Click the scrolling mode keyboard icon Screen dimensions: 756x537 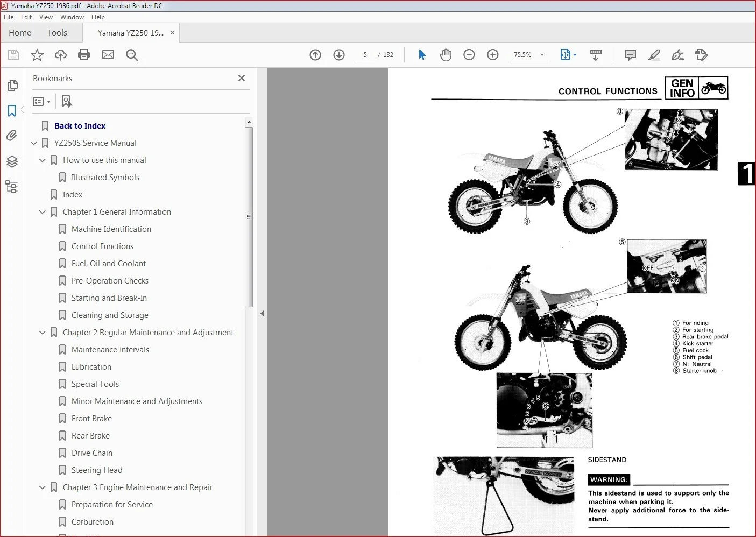pyautogui.click(x=596, y=55)
